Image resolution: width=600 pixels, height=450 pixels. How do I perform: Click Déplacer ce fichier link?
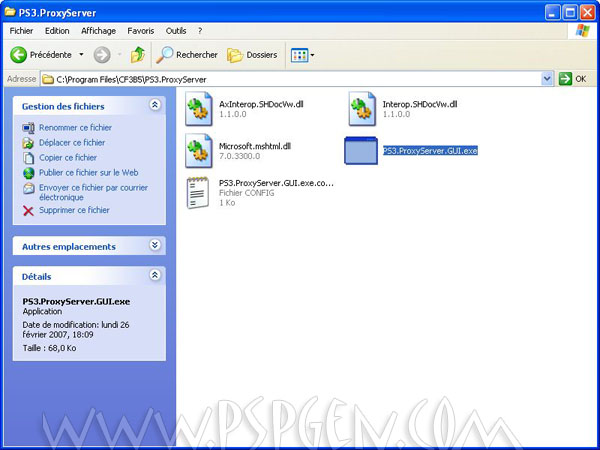[x=72, y=143]
